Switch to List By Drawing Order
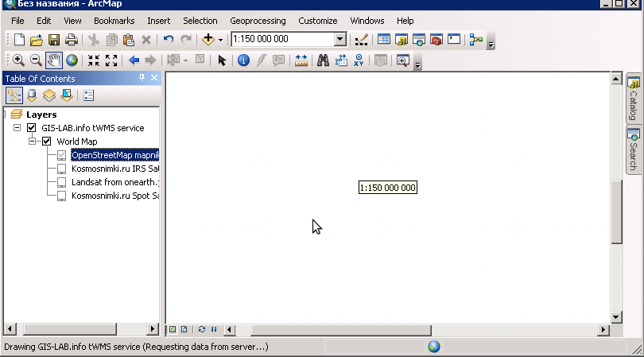 [14, 95]
